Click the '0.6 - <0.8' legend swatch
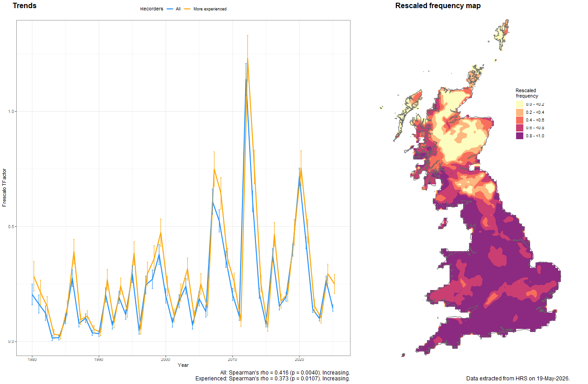The image size is (588, 384). point(520,128)
